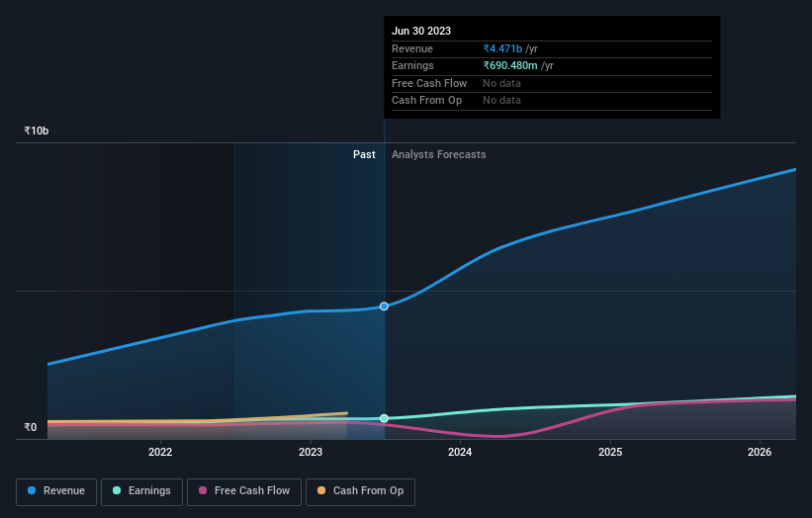Screen dimensions: 812x518
Task: Click the 2023 x-axis label
Action: click(x=311, y=452)
